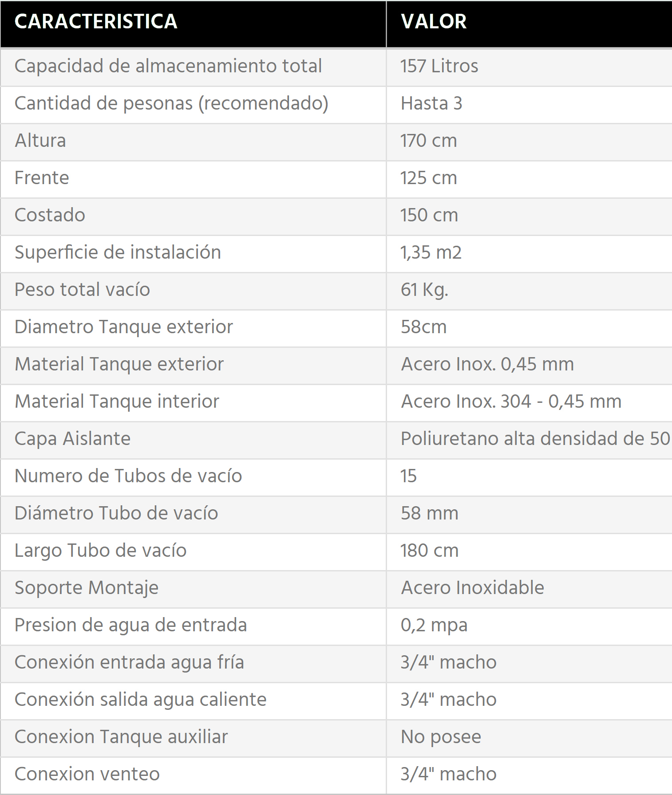Select the Cantidad de pesonas (recomendado) label
672x795 pixels.
(171, 104)
